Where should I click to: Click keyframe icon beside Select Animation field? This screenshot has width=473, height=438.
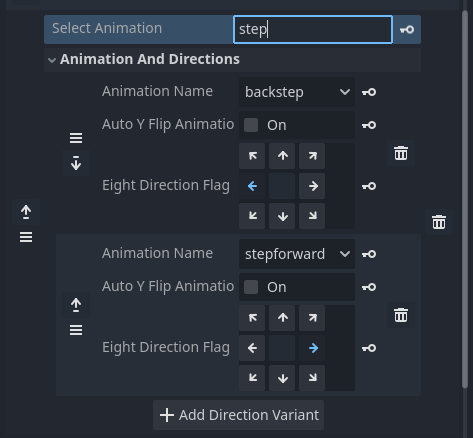[x=407, y=30]
